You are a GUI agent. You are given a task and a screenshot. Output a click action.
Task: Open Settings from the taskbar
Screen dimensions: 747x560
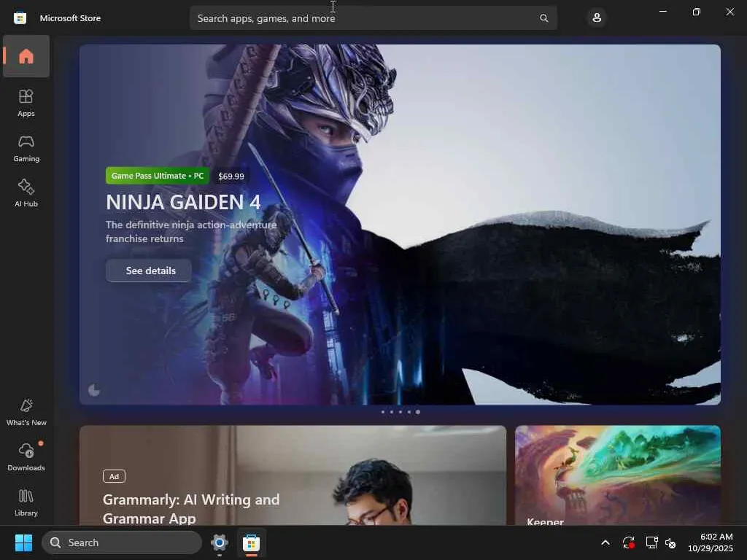pyautogui.click(x=219, y=542)
